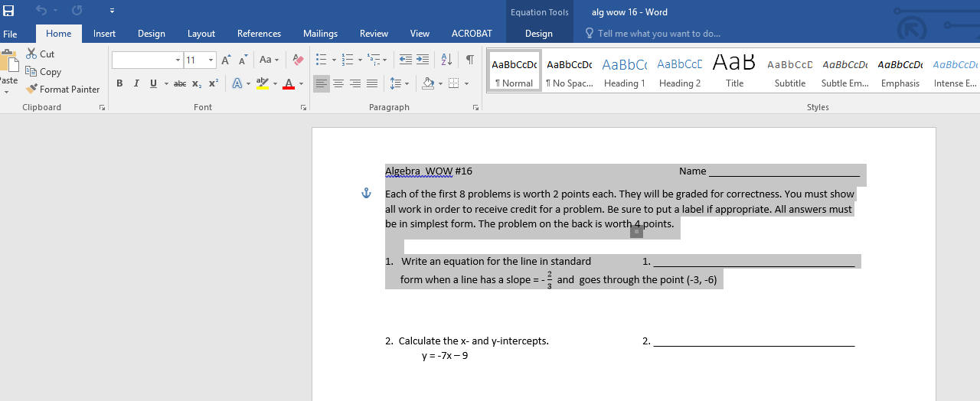Viewport: 980px width, 401px height.
Task: Click Shading paint bucket icon
Action: tap(428, 83)
